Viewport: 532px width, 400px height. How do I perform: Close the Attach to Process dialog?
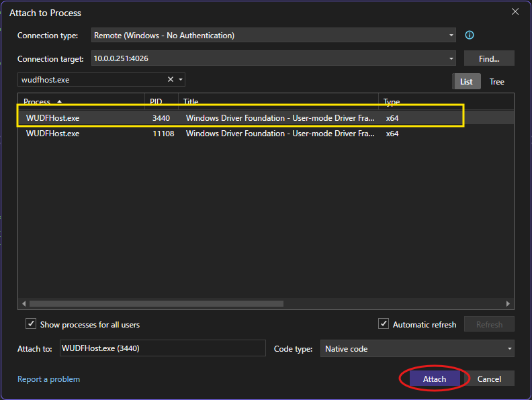tap(515, 12)
